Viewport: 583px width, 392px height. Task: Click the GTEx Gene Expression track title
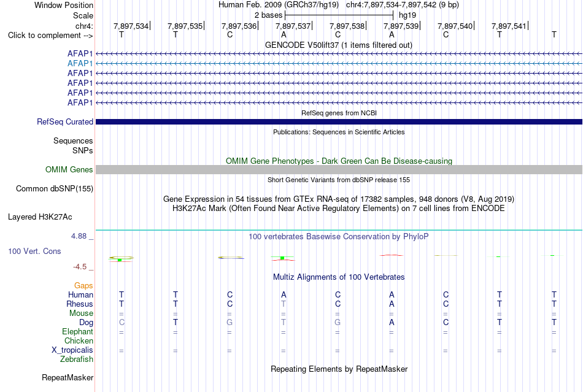pyautogui.click(x=339, y=199)
